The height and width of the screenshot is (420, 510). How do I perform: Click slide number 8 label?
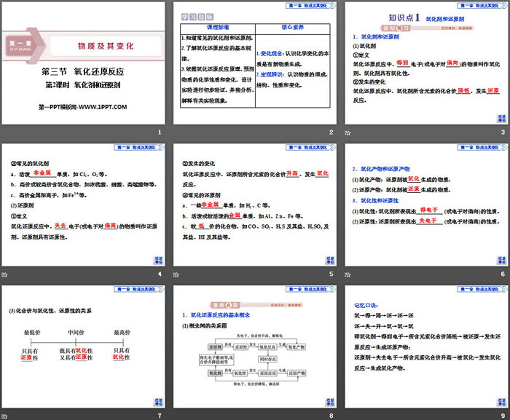[x=331, y=416]
